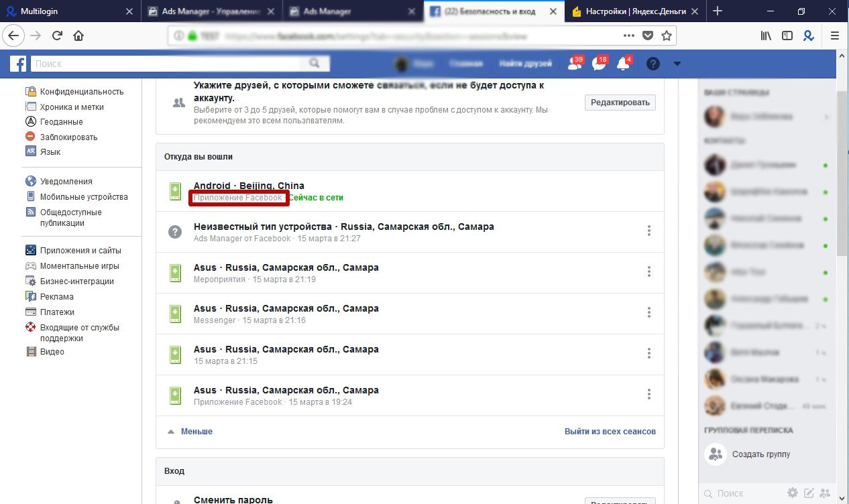Click the profile avatar in top bar
Screen dimensions: 849x504
(x=402, y=64)
